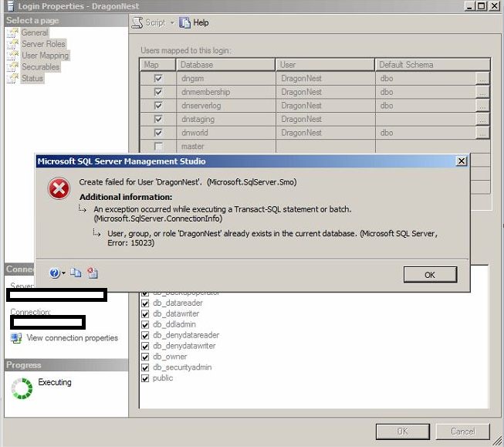Viewport: 504px width, 447px height.
Task: Select the master database cell
Action: tap(225, 147)
